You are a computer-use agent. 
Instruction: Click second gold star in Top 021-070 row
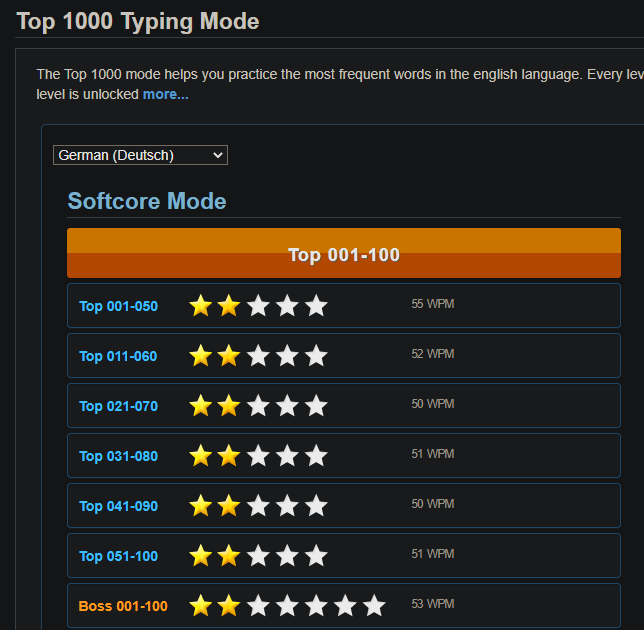[229, 406]
